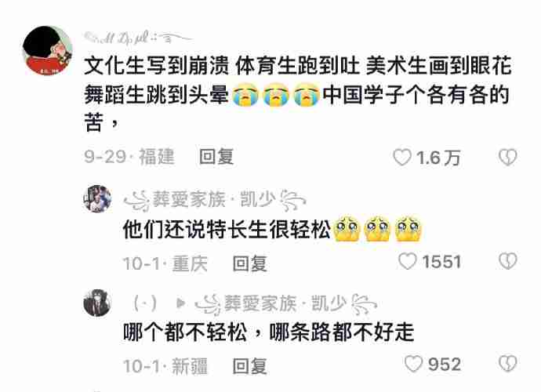Viewport: 541px width, 392px height.
Task: Open the (·) username of the replier
Action: point(145,304)
